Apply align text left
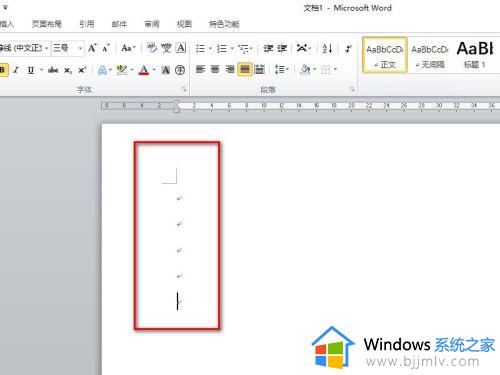The width and height of the screenshot is (500, 375). click(200, 69)
